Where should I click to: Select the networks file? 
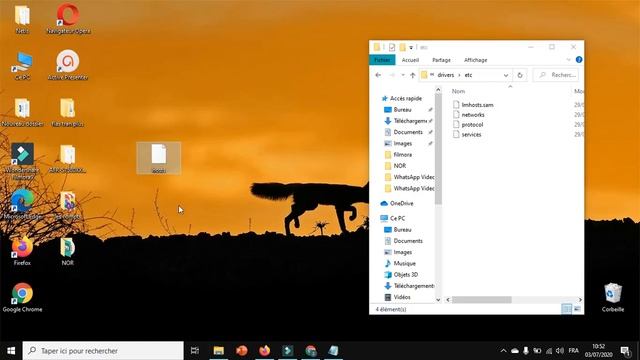469,115
